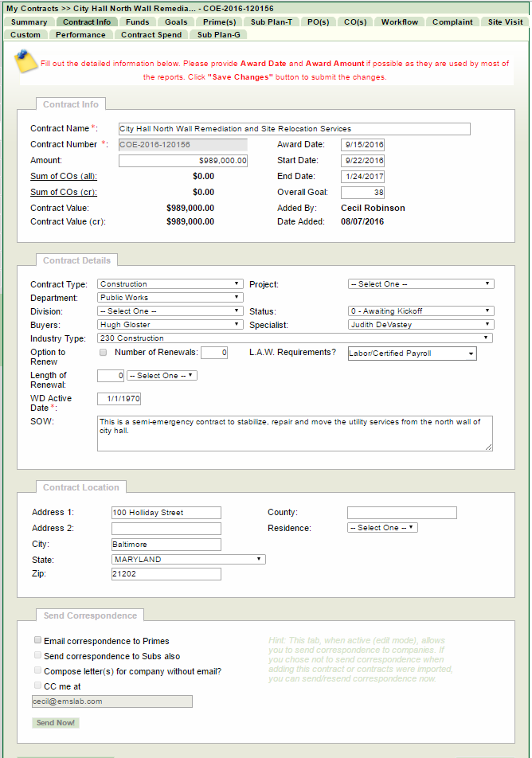532x758 pixels.
Task: Tick the CC me at checkbox
Action: [x=37, y=685]
